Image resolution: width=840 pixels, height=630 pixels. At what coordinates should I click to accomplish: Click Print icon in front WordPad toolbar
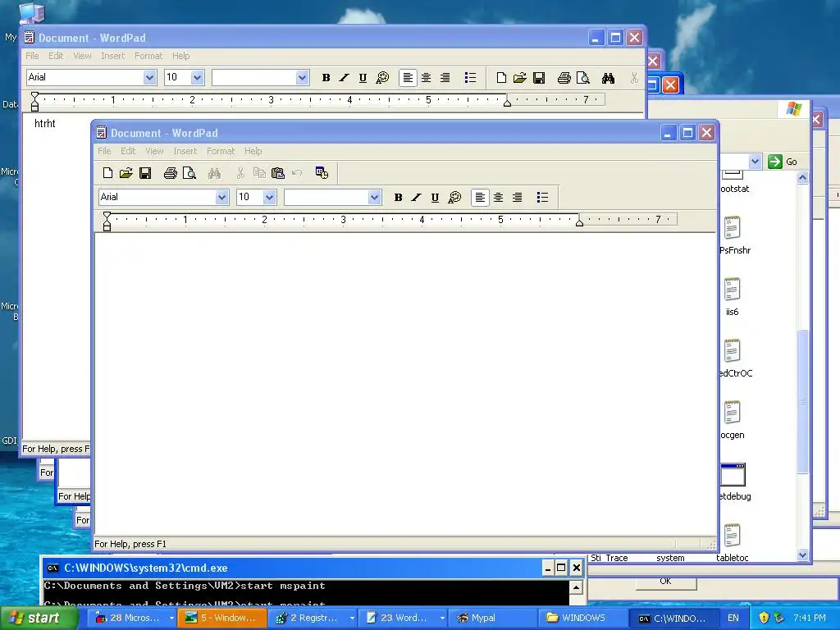click(171, 173)
